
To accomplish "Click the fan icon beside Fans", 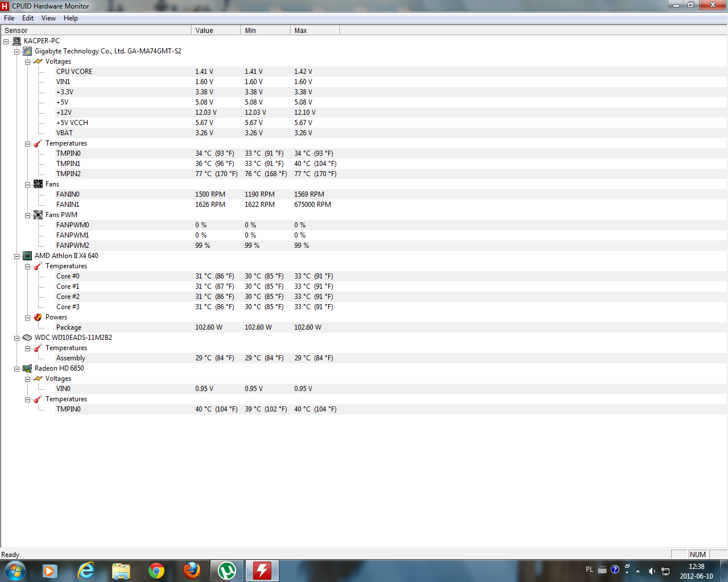I will click(x=38, y=184).
